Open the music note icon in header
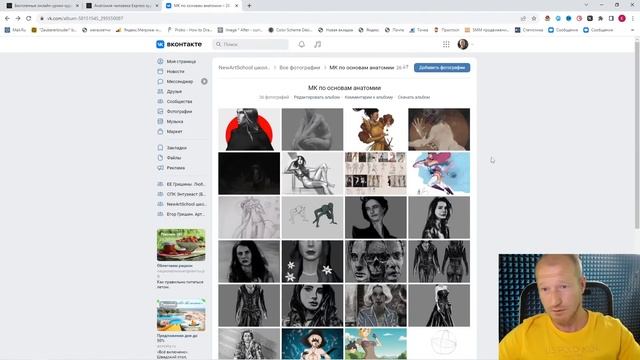Image resolution: width=640 pixels, height=360 pixels. coord(318,44)
